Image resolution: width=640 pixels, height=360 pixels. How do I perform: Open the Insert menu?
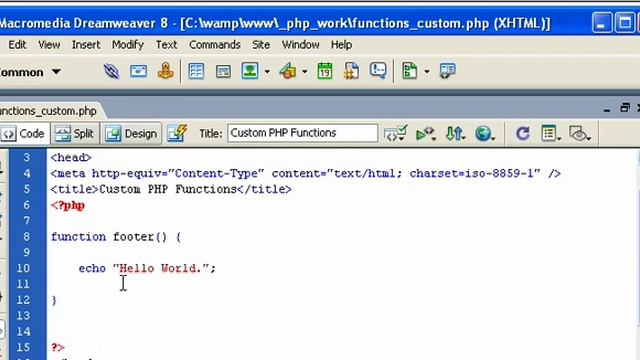pos(86,44)
